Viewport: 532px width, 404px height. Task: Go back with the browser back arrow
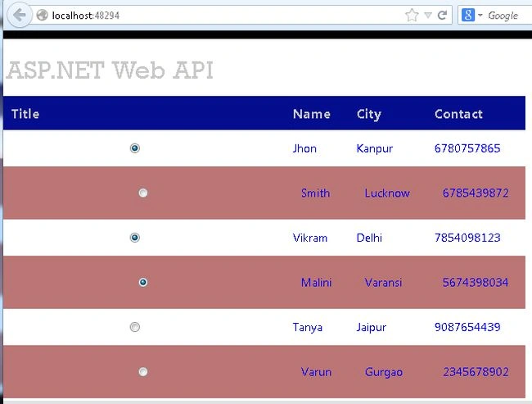(20, 15)
